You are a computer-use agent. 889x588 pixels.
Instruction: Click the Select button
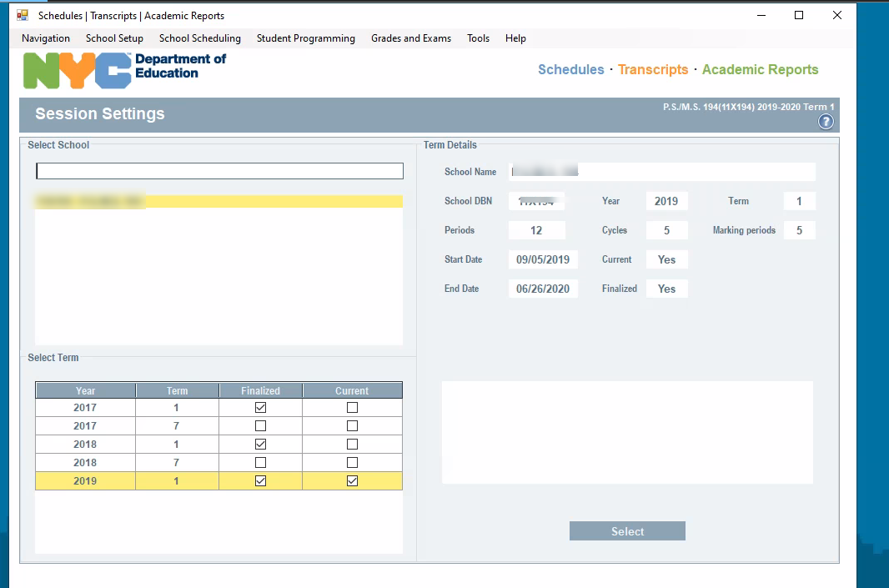click(627, 531)
